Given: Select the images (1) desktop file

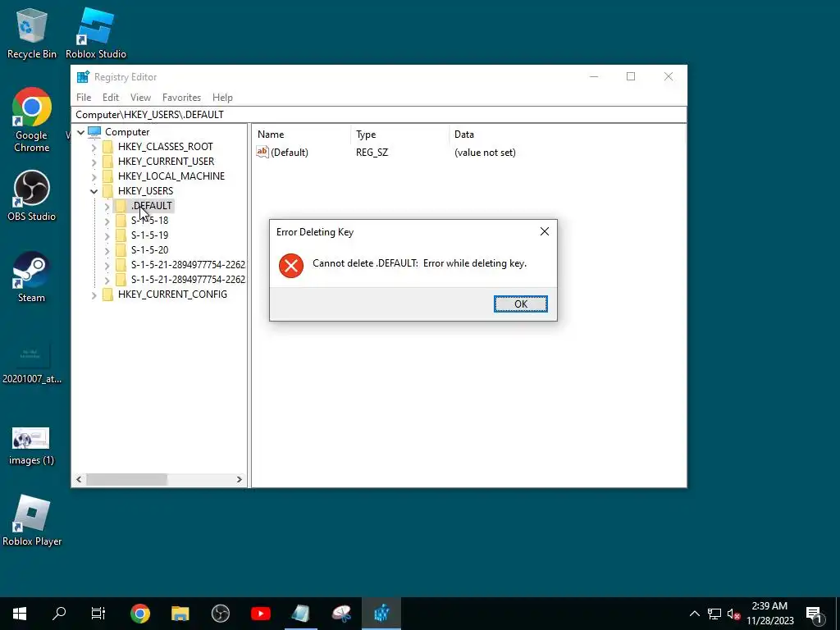Looking at the screenshot, I should pos(32,445).
